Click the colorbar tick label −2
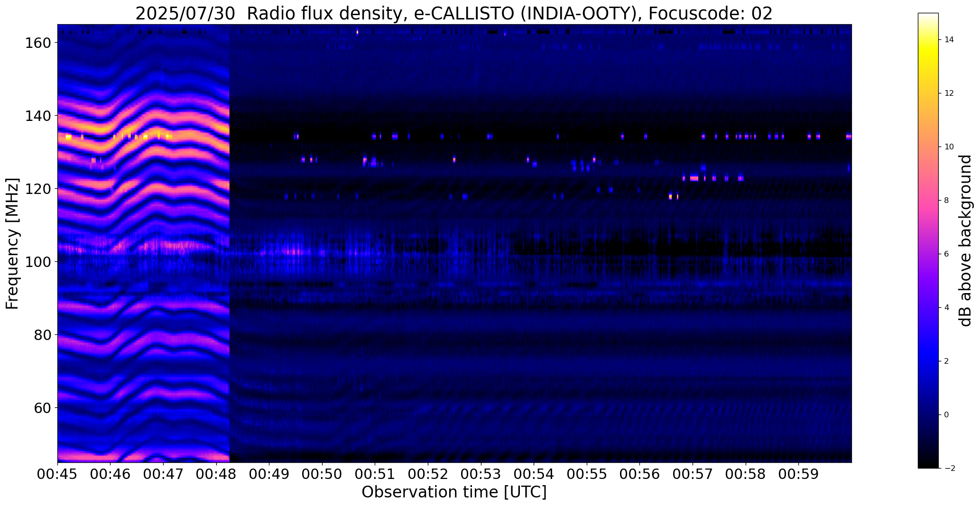Viewport: 980px width, 506px height. [x=949, y=469]
